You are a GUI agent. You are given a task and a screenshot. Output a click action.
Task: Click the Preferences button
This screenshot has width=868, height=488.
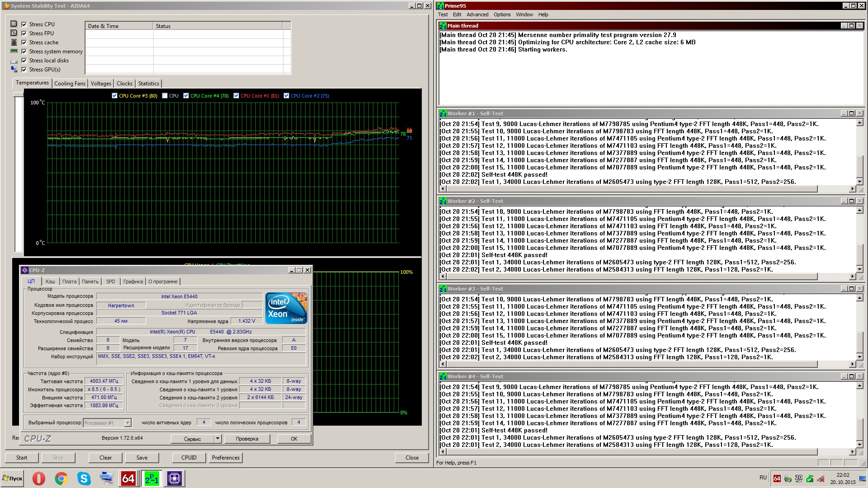click(226, 458)
